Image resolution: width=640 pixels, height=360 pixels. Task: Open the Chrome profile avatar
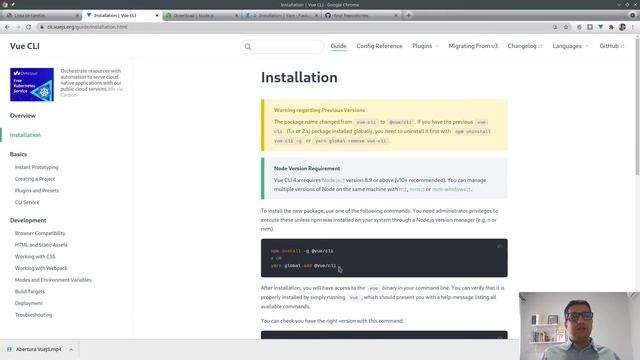point(622,27)
